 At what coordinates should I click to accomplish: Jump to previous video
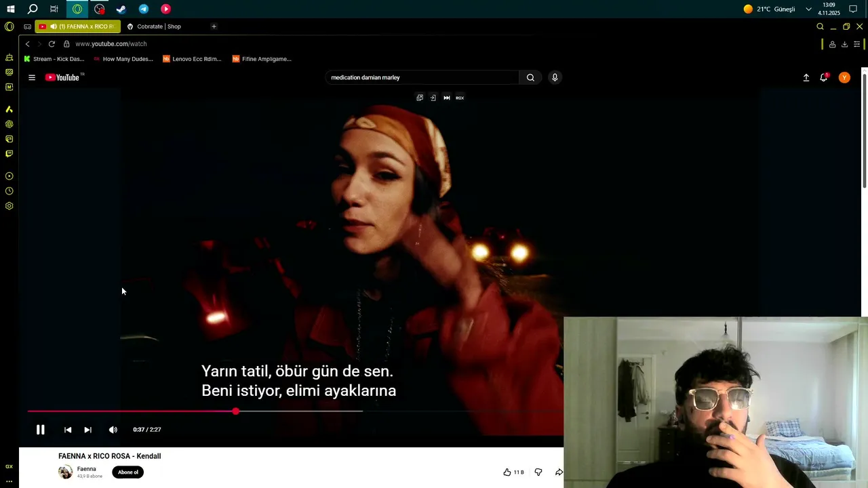click(68, 430)
